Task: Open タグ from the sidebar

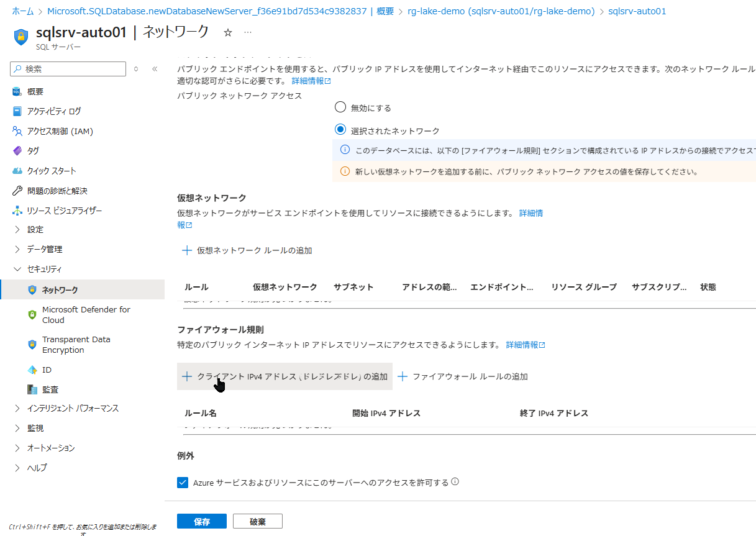Action: coord(33,151)
